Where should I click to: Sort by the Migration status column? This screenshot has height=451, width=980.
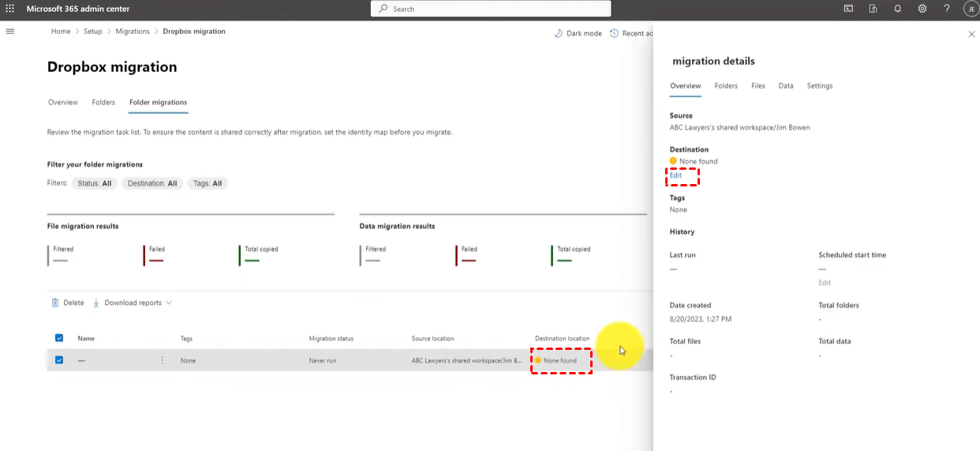click(331, 338)
